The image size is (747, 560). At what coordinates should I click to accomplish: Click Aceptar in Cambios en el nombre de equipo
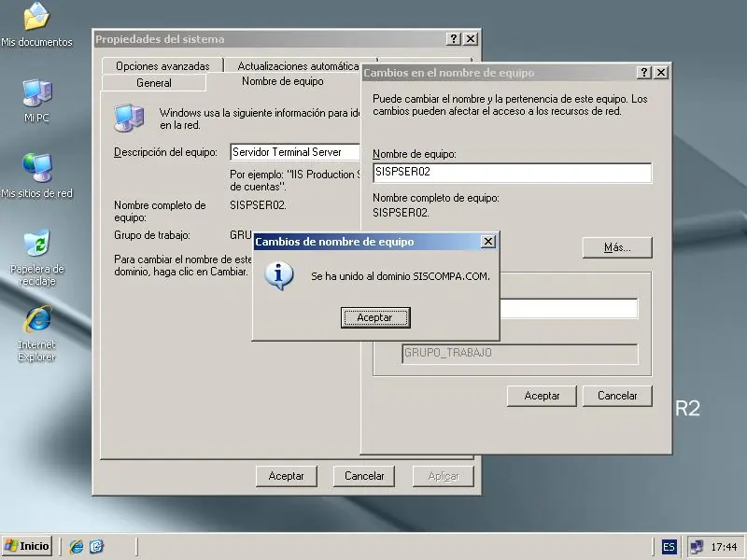(542, 396)
